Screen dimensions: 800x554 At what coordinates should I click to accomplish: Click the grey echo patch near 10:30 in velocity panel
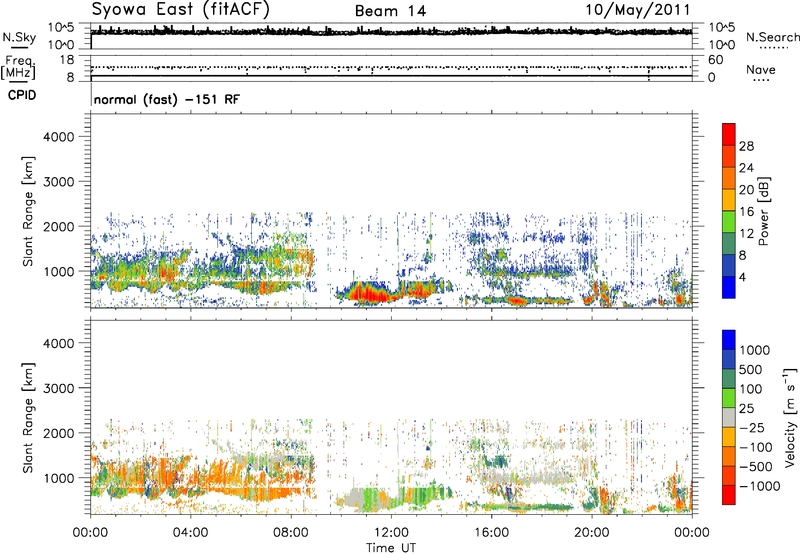point(353,498)
